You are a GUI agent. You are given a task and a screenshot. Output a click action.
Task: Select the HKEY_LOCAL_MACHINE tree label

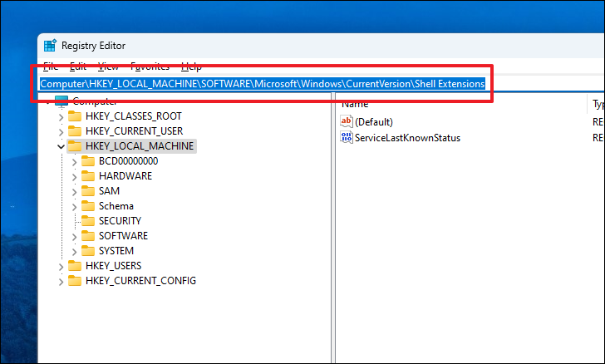click(140, 146)
